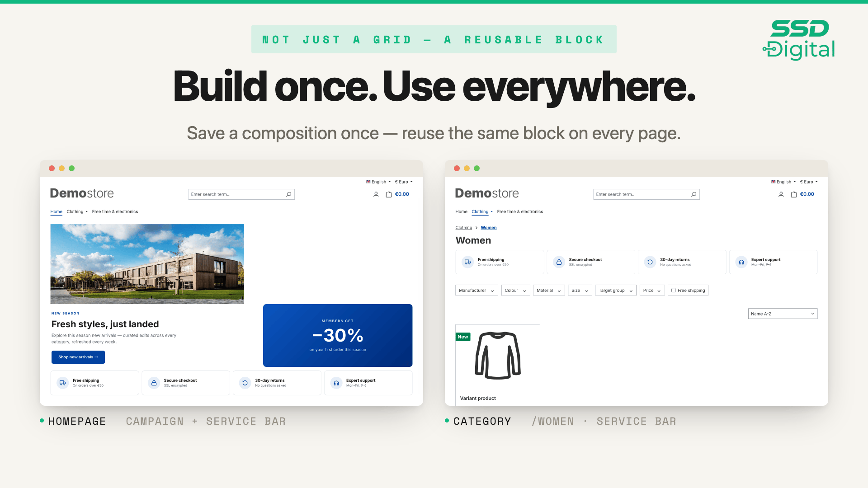Click the Free shipping truck icon on Women page
This screenshot has height=488, width=868.
tap(468, 262)
